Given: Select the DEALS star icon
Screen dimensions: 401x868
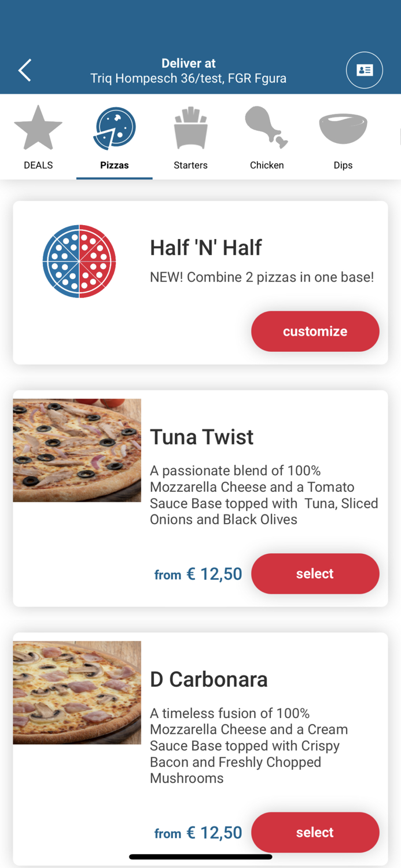Looking at the screenshot, I should [38, 126].
